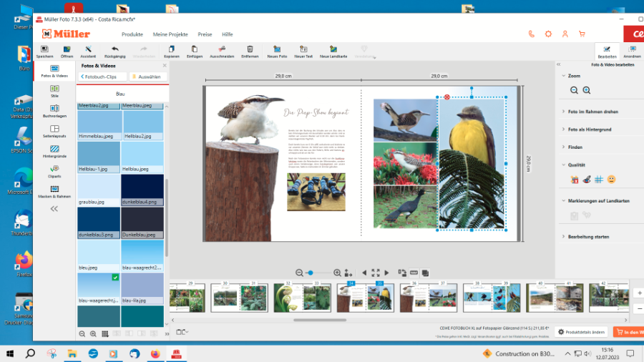Image resolution: width=644 pixels, height=362 pixels.
Task: Click the Speichern save icon
Action: pos(44,51)
